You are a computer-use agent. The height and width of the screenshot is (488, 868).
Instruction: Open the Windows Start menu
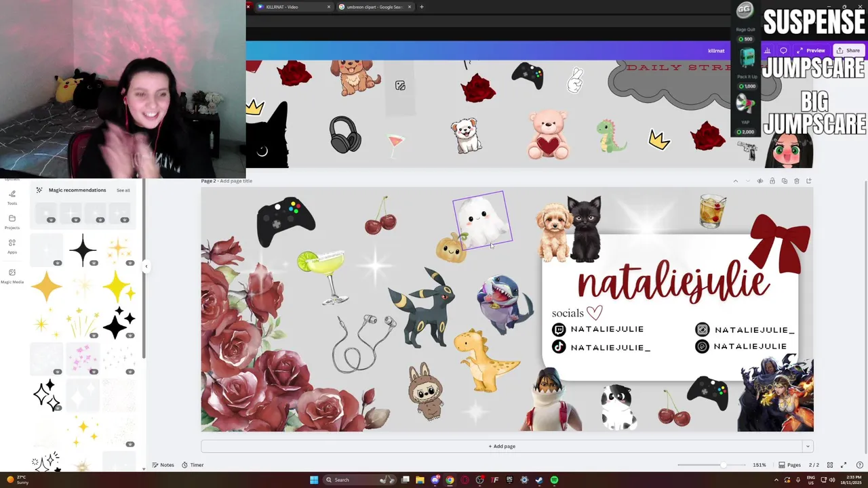tap(314, 480)
